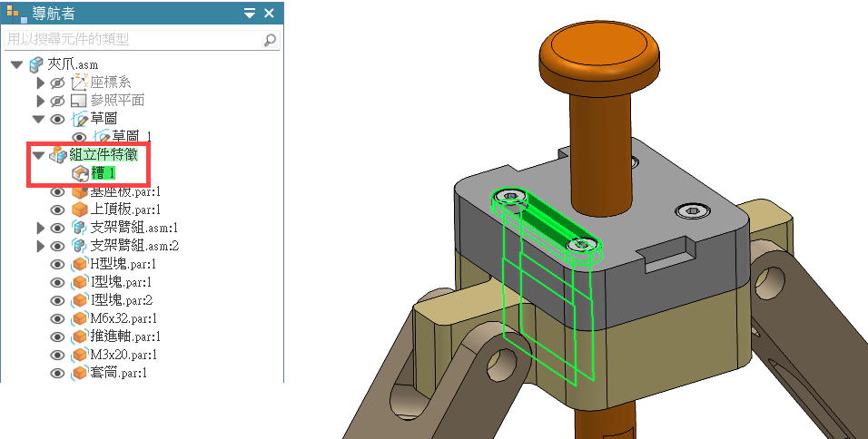Toggle visibility of 草圖 group
This screenshot has height=439, width=868.
click(57, 119)
